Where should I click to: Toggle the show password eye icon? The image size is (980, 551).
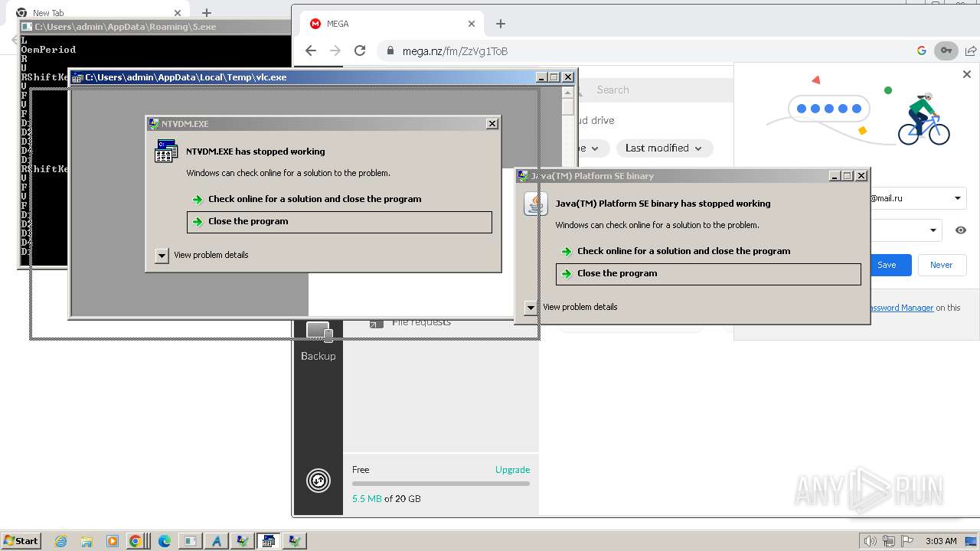point(960,230)
